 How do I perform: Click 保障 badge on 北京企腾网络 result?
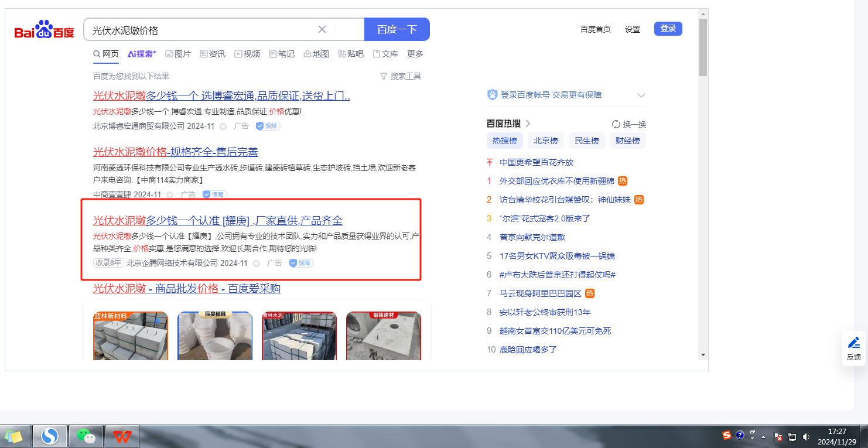click(x=301, y=263)
